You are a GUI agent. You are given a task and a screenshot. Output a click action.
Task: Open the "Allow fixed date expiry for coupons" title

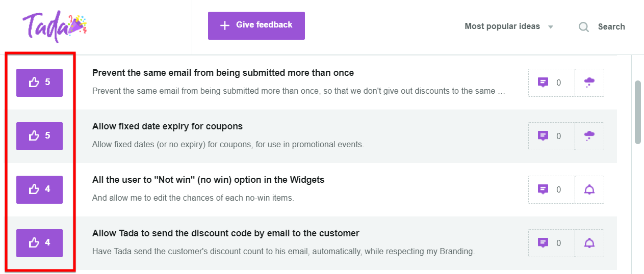point(167,126)
